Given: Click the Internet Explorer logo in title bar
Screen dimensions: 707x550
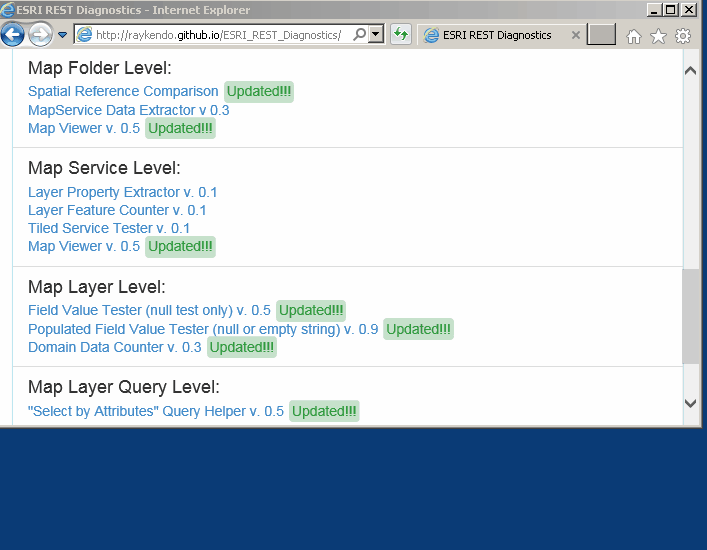Looking at the screenshot, I should [7, 9].
